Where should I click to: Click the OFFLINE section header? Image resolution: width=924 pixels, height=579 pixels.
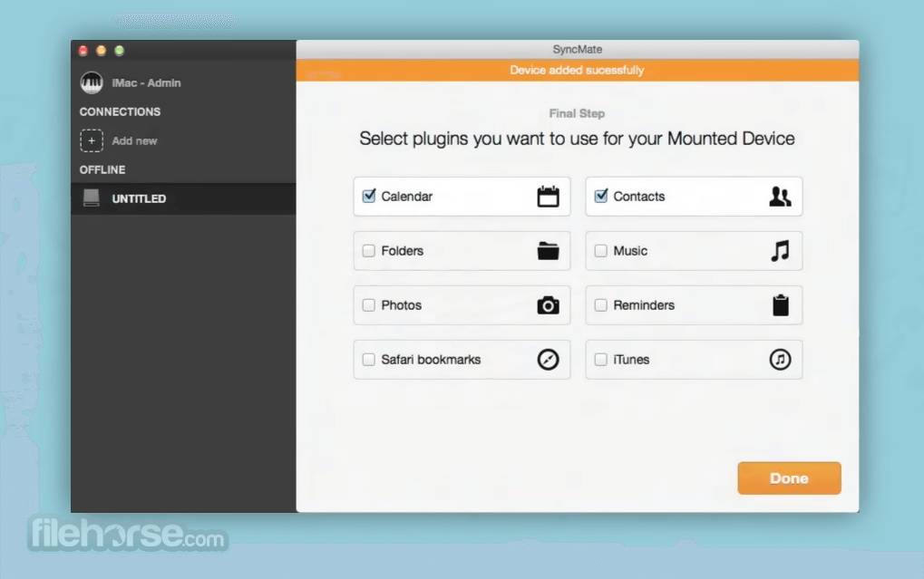pos(102,169)
